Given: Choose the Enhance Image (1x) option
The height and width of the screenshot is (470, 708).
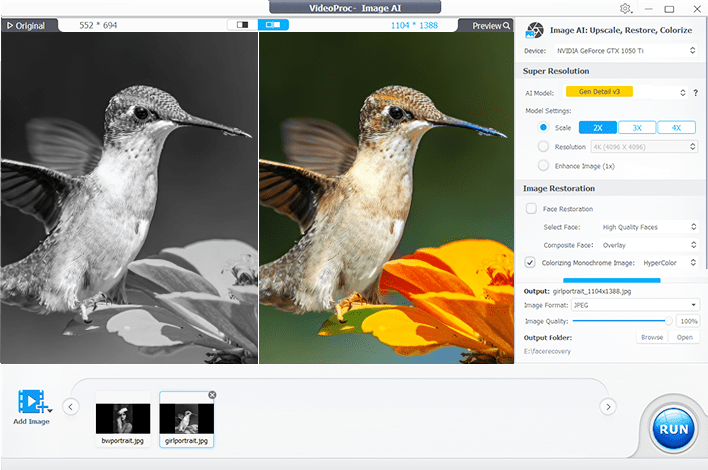Looking at the screenshot, I should (x=543, y=165).
